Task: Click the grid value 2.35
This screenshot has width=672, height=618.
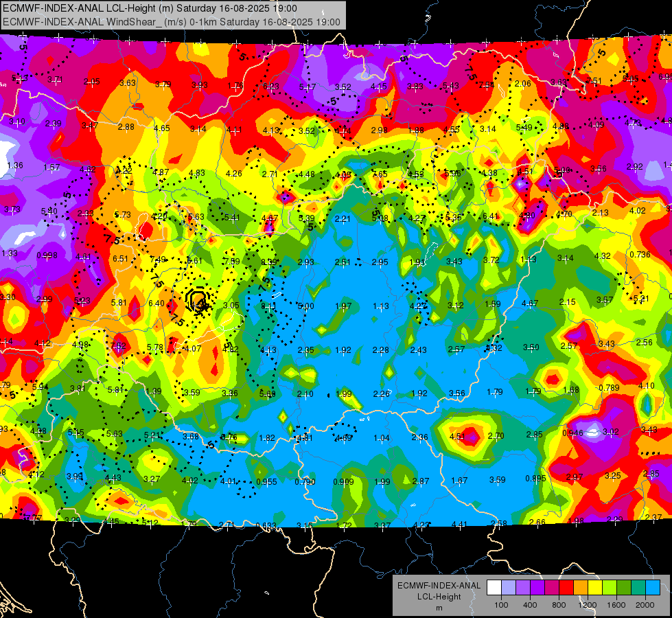Action: point(306,350)
